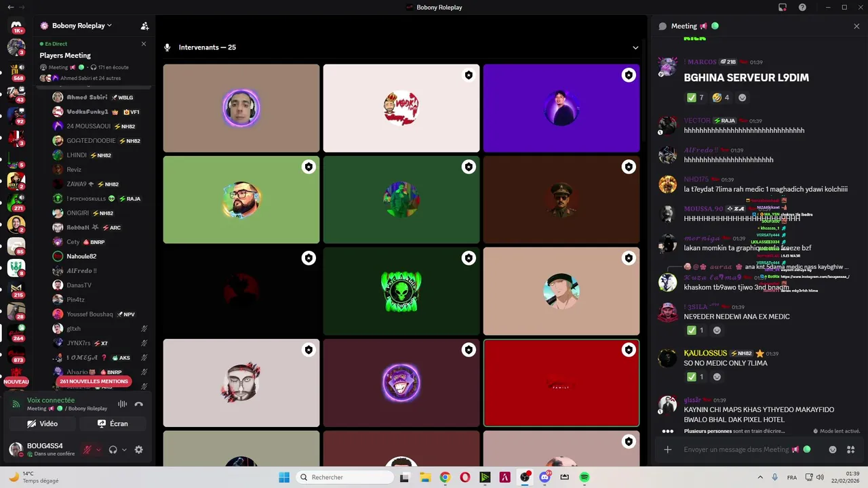The height and width of the screenshot is (488, 868).
Task: Toggle the checkmark reaction with count 7
Action: (x=695, y=98)
